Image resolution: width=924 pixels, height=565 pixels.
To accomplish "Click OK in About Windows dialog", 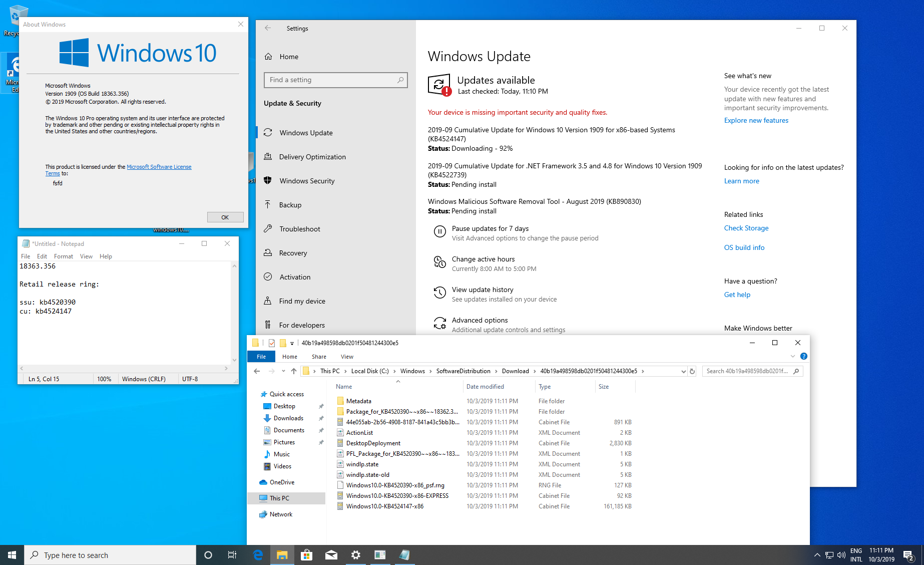I will click(x=225, y=217).
